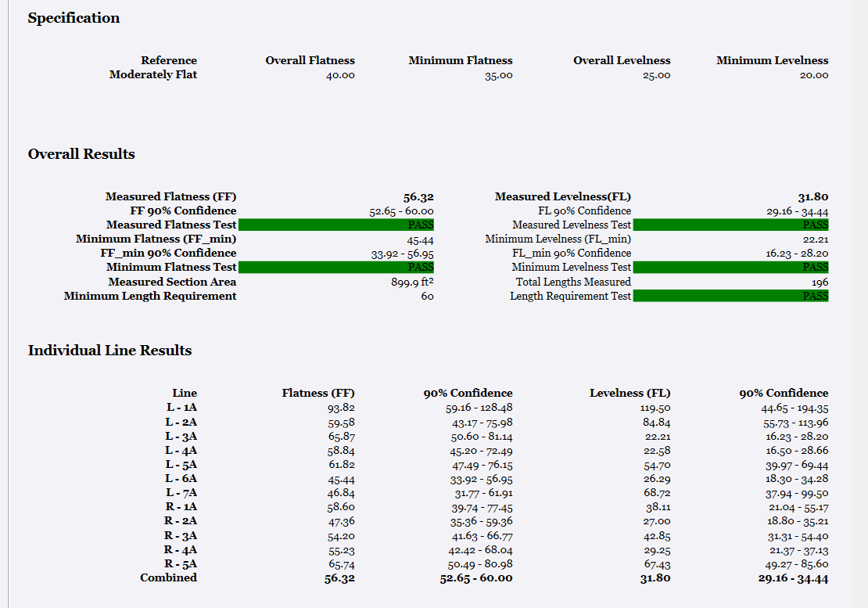Click the Combined row label in line results

coord(168,577)
